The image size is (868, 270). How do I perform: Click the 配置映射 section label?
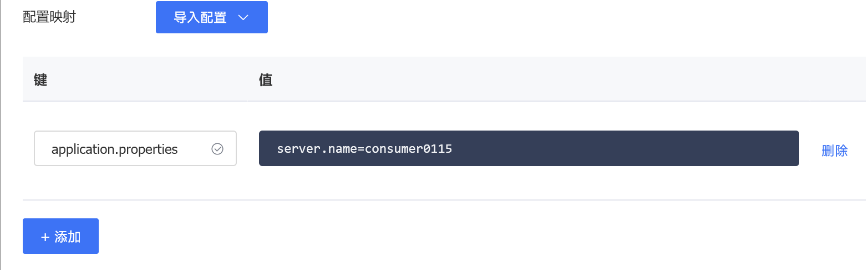pos(49,17)
